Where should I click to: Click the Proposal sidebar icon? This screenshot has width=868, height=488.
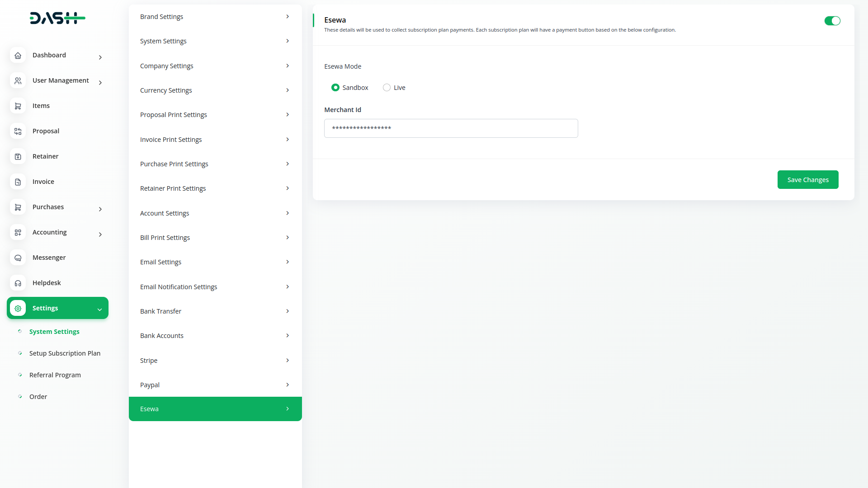[x=18, y=131]
